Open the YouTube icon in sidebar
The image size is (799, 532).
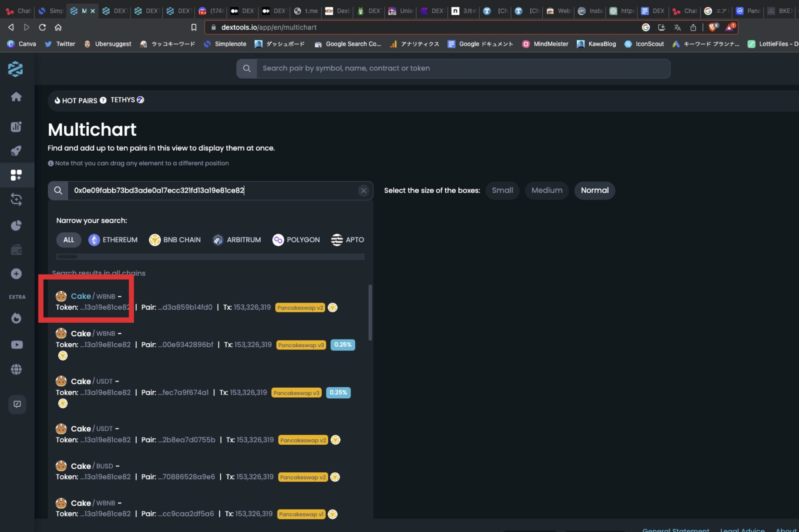pyautogui.click(x=17, y=345)
